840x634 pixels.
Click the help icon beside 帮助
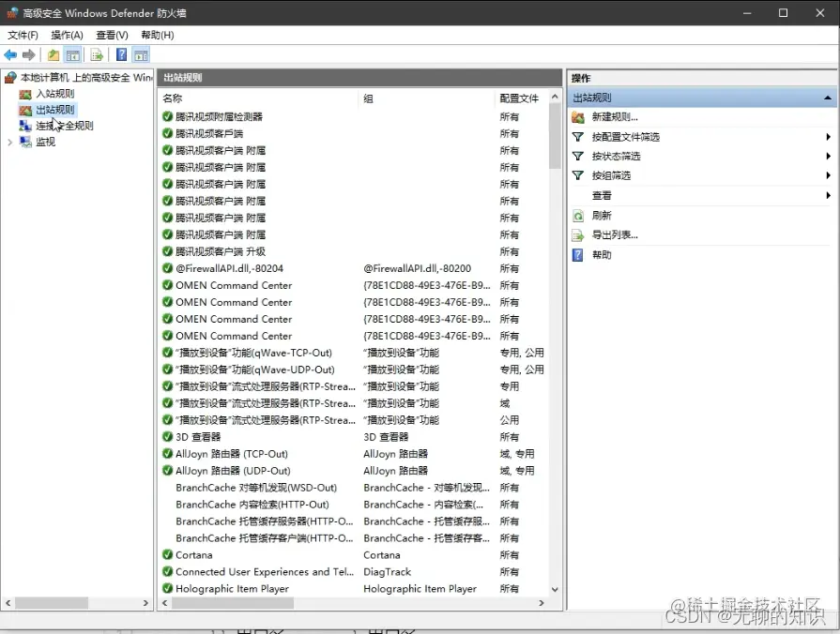click(x=577, y=255)
